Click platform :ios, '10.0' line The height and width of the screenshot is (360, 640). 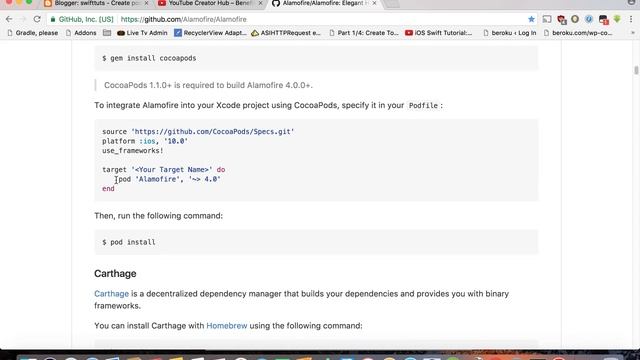pos(145,141)
